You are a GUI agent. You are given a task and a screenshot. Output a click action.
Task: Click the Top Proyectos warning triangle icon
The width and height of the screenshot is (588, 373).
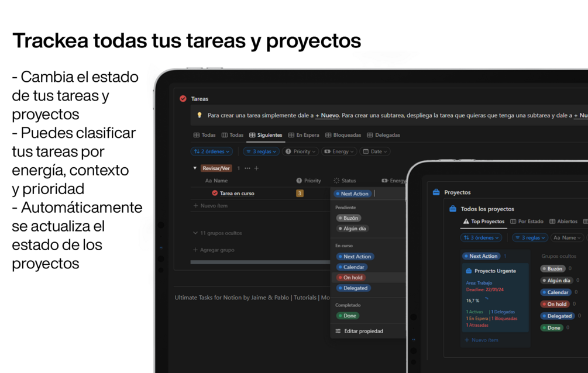[x=466, y=222]
